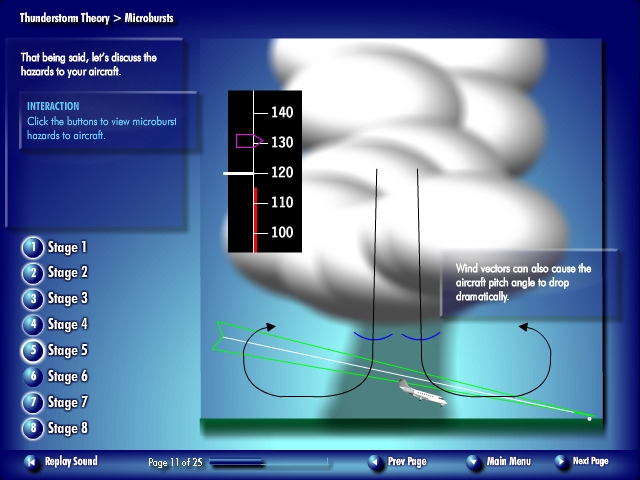View Stage 8 microburst hazard
Screen dimensions: 640x480
(x=32, y=429)
